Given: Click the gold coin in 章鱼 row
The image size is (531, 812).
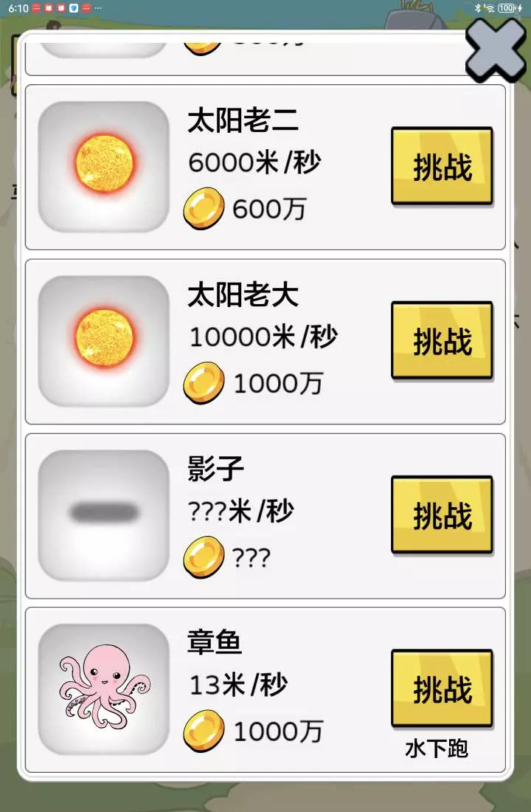Looking at the screenshot, I should 204,731.
